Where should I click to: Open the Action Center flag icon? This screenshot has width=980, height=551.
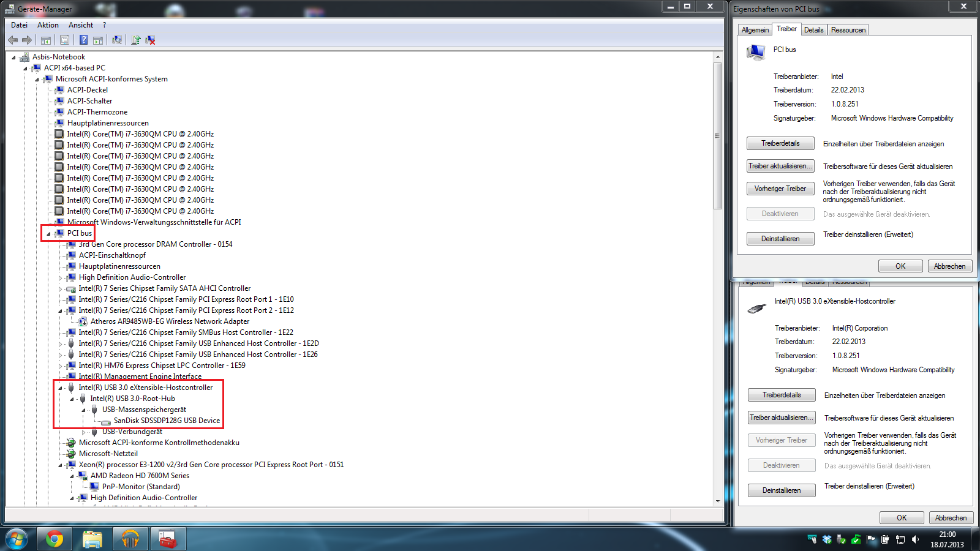[x=871, y=539]
